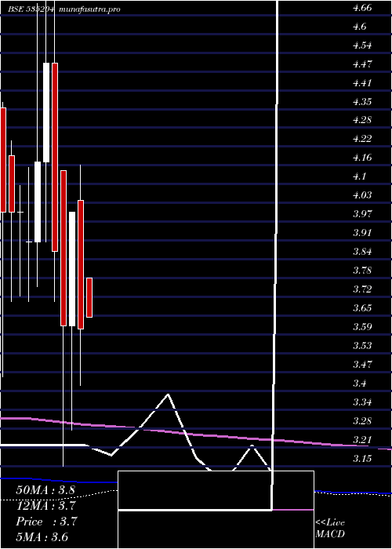
Task: Click the 3.4 price axis label
Action: [360, 384]
